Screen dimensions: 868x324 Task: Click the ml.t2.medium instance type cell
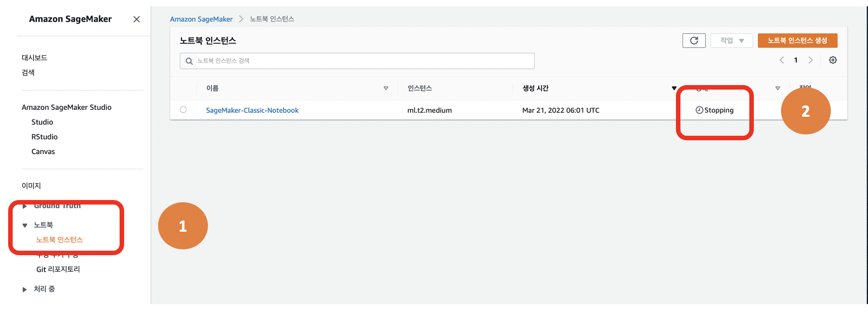click(x=429, y=110)
